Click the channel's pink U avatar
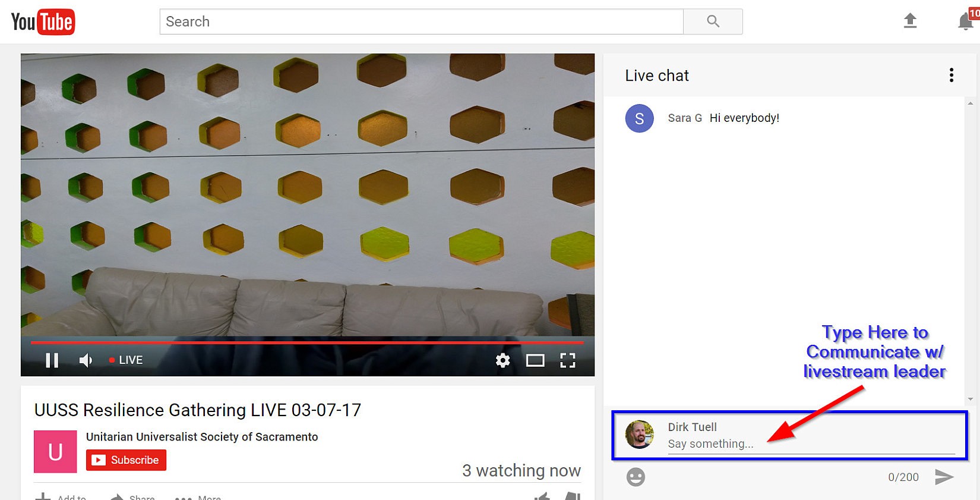Image resolution: width=980 pixels, height=500 pixels. (55, 452)
